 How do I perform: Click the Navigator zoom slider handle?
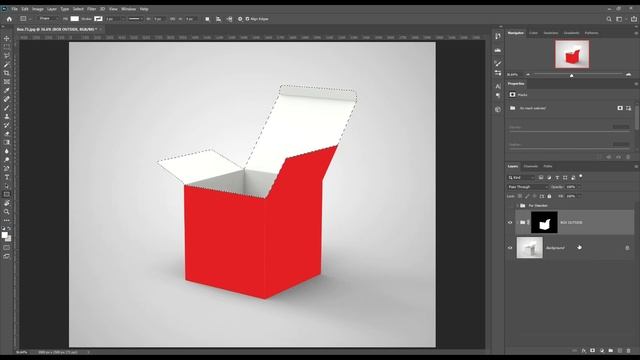point(571,75)
